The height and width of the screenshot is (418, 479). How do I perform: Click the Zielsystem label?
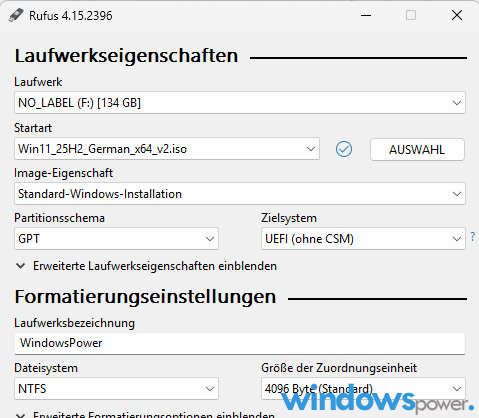289,218
